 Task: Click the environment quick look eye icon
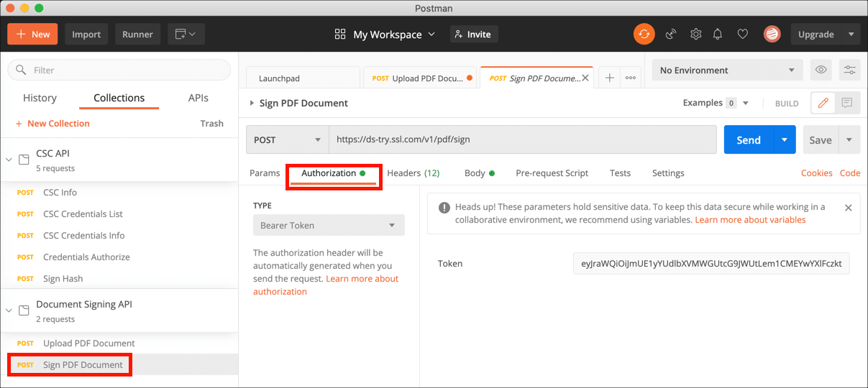[821, 70]
